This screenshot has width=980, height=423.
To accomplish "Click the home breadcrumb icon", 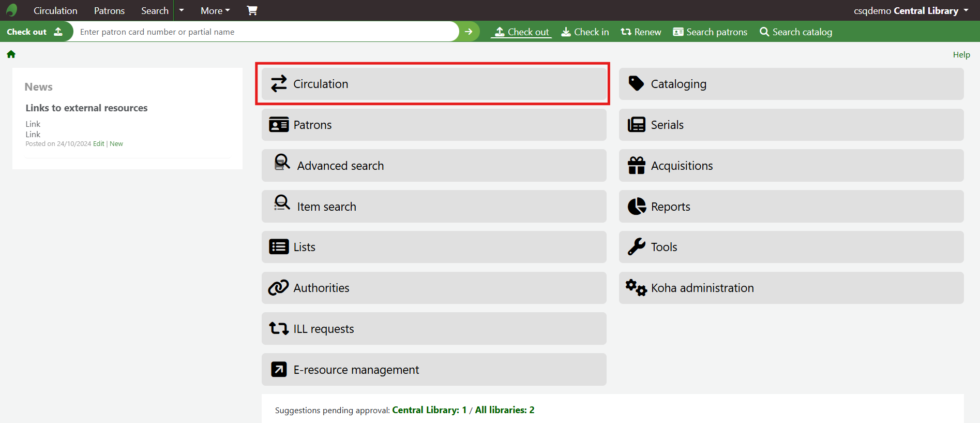I will tap(11, 54).
